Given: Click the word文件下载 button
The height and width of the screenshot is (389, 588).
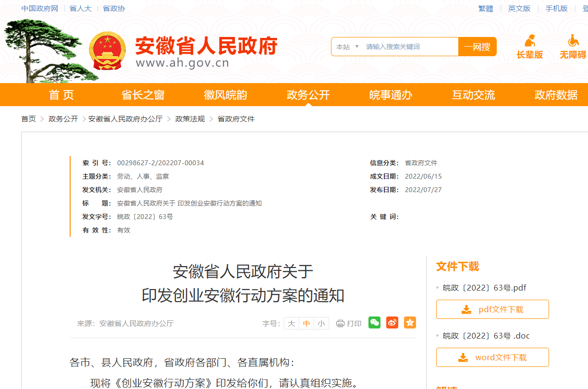Looking at the screenshot, I should pos(492,357).
